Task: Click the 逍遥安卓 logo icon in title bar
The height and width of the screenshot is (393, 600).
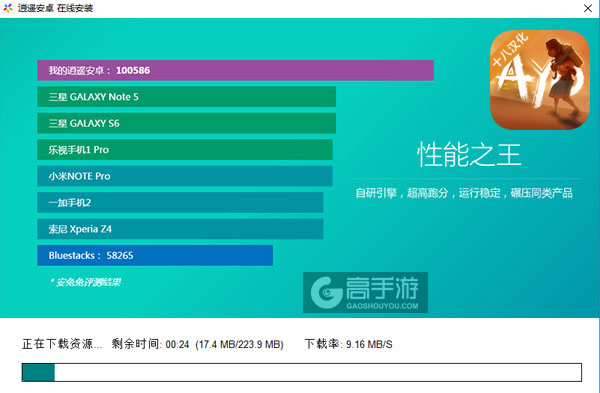Action: click(x=8, y=8)
